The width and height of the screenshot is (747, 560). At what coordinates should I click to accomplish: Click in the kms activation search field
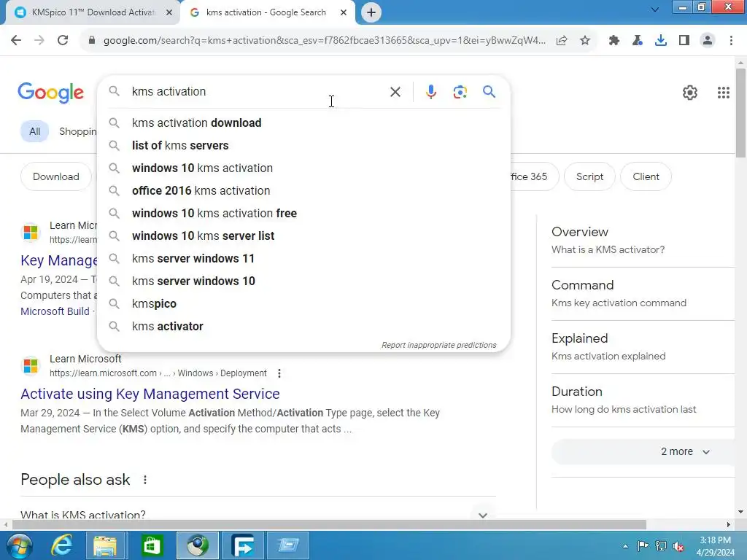coord(258,91)
